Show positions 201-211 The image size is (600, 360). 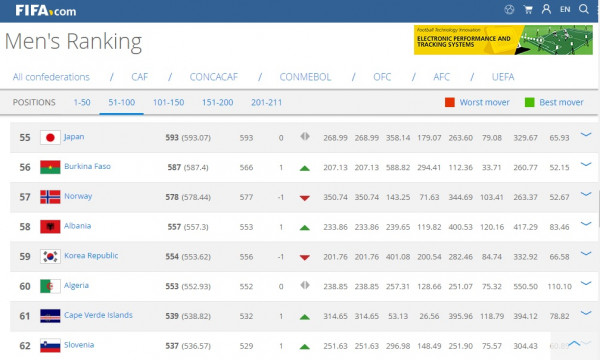point(266,103)
